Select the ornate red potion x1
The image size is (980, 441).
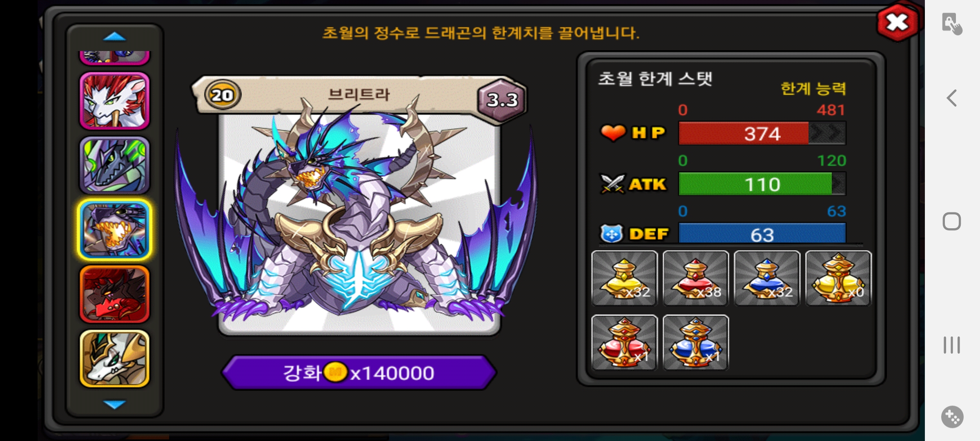point(624,343)
